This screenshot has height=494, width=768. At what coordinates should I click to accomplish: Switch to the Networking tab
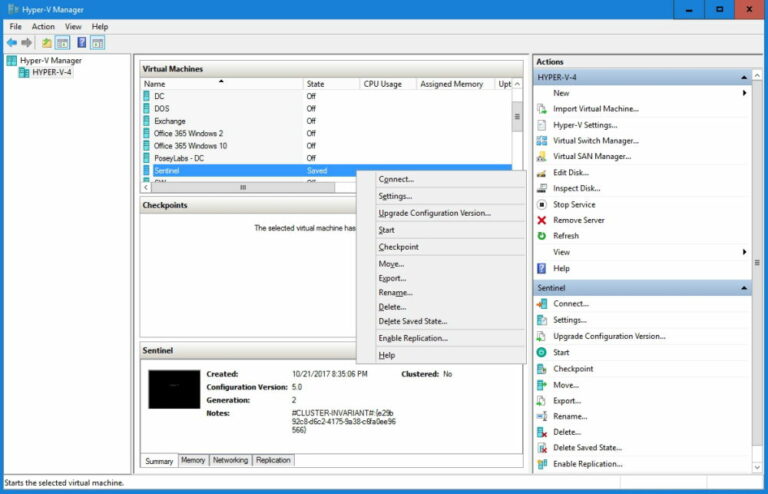pos(230,460)
